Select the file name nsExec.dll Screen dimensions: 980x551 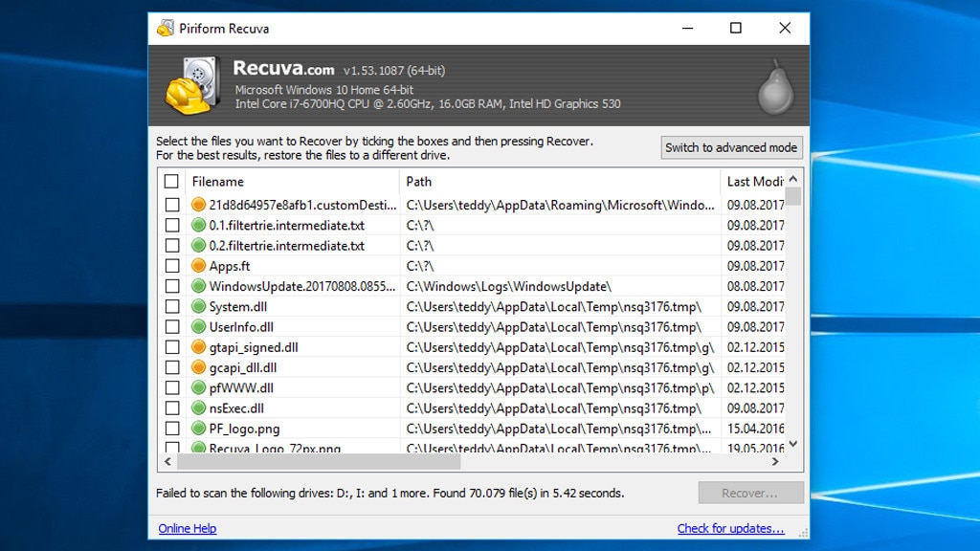pyautogui.click(x=236, y=408)
